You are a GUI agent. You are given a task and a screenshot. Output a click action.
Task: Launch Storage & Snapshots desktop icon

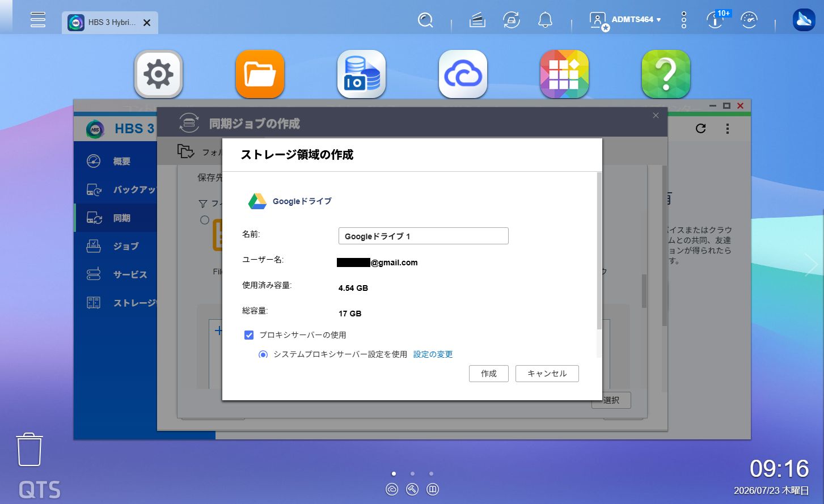[x=361, y=74]
